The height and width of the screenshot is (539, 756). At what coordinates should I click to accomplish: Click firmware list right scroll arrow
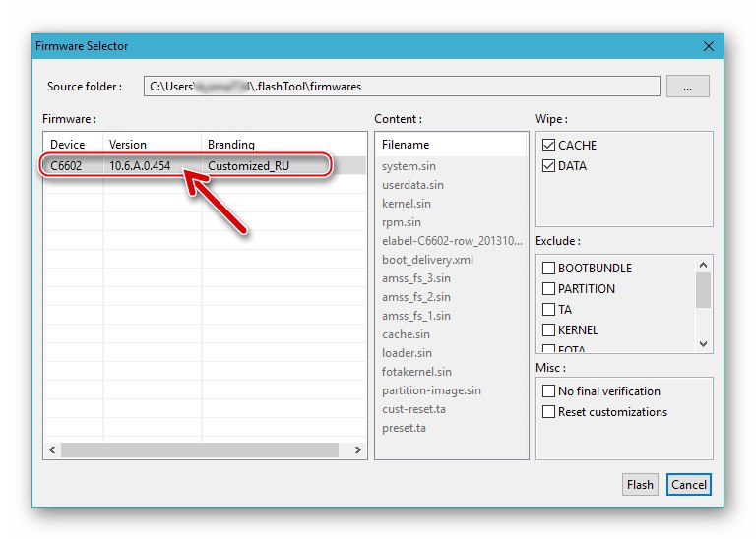click(357, 449)
